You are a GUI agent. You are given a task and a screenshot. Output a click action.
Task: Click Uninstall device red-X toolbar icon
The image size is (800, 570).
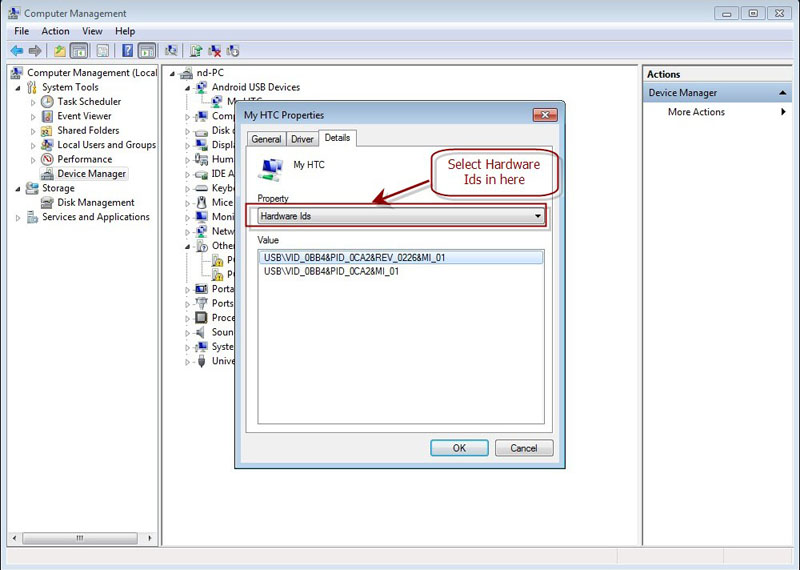215,51
